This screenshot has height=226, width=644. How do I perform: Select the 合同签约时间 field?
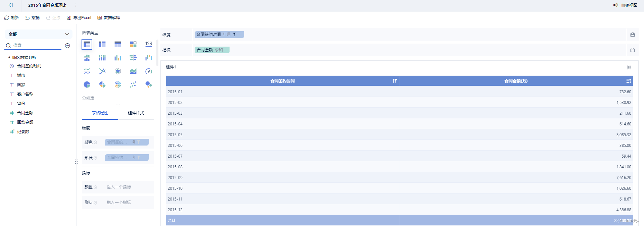pyautogui.click(x=29, y=66)
